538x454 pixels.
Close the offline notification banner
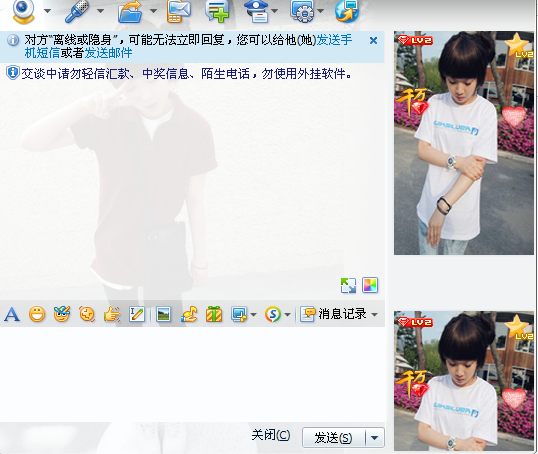(x=373, y=40)
